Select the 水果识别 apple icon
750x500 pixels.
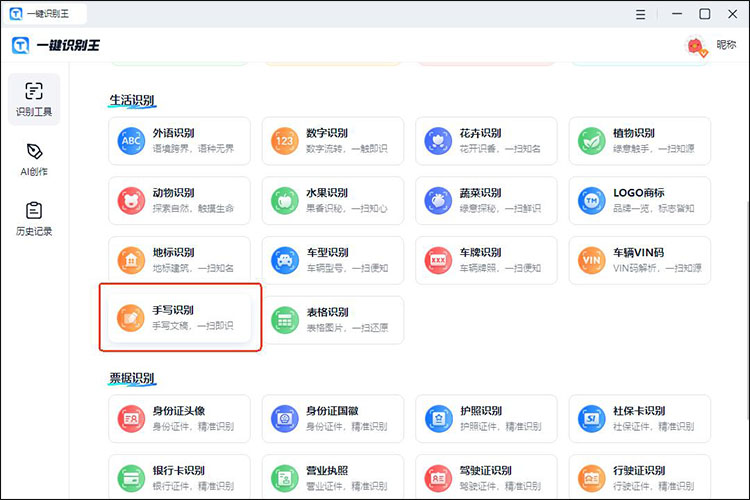click(285, 200)
